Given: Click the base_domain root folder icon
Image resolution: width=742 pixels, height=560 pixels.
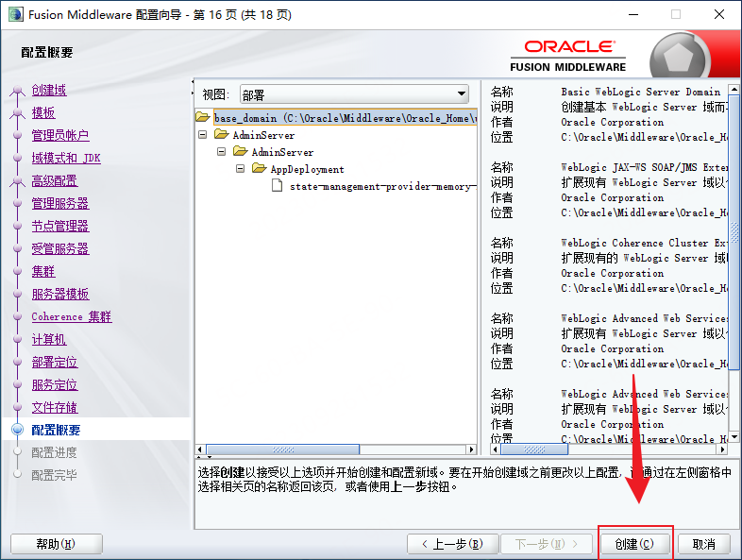Looking at the screenshot, I should click(x=203, y=117).
